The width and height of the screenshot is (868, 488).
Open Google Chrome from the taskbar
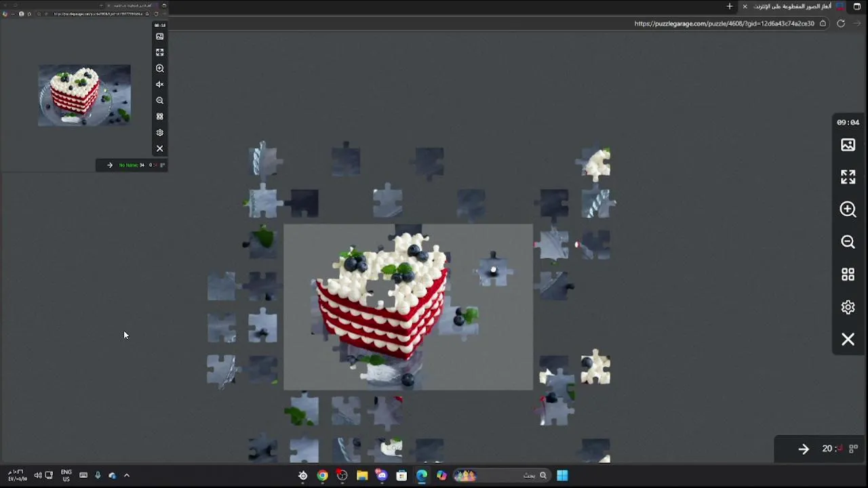pyautogui.click(x=322, y=476)
